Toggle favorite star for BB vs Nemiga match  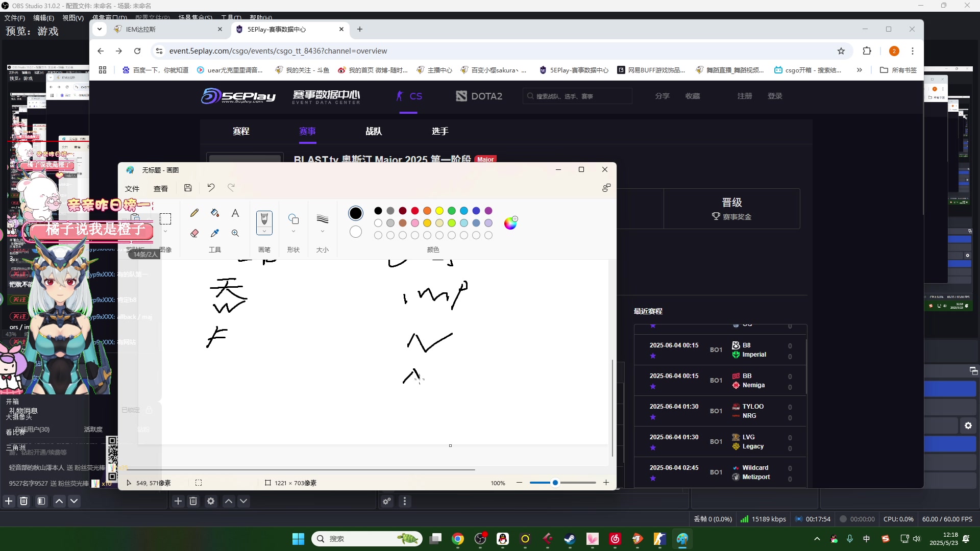653,386
